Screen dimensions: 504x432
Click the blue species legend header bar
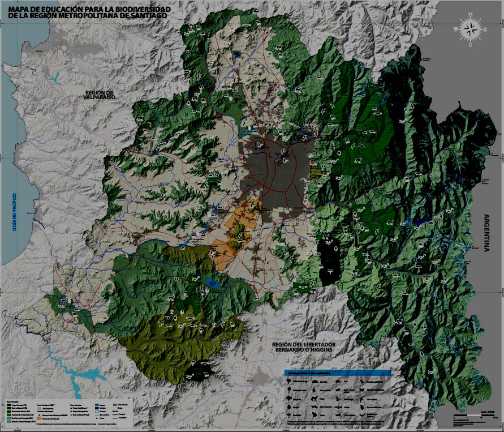pos(337,373)
